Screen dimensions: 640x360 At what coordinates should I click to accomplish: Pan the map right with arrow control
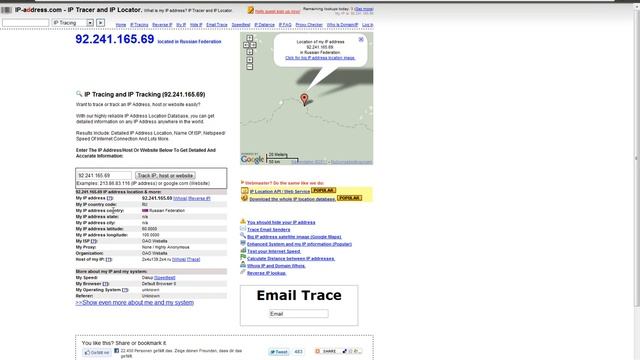253,45
